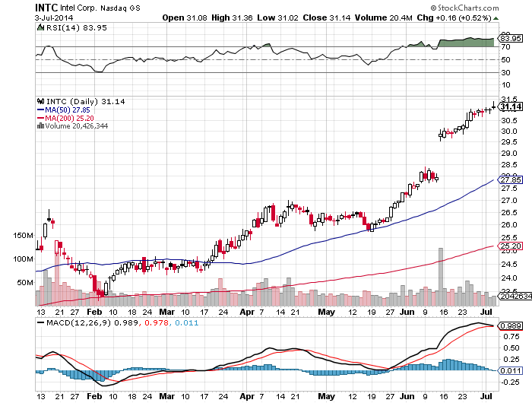This screenshot has height=403, width=532.
Task: Click the blue MA(50) line legend marker
Action: pyautogui.click(x=40, y=110)
